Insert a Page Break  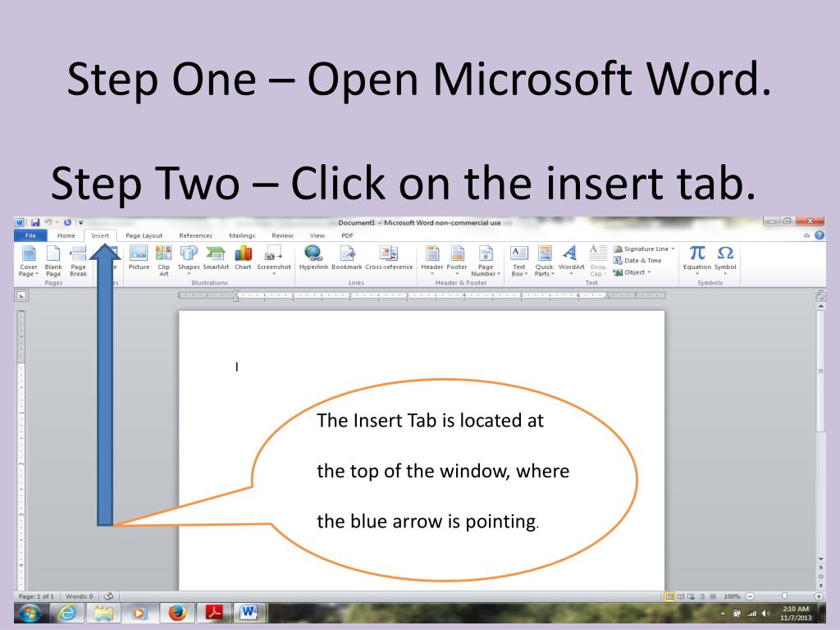[78, 260]
